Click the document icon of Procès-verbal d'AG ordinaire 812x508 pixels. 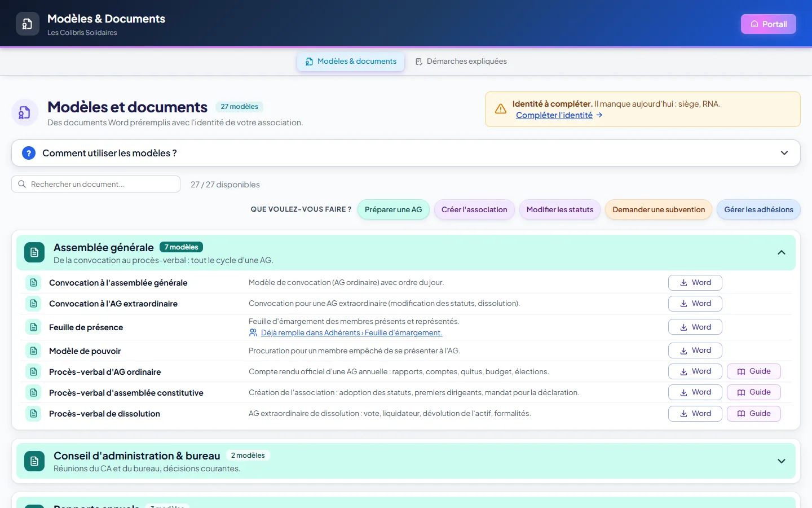point(33,372)
